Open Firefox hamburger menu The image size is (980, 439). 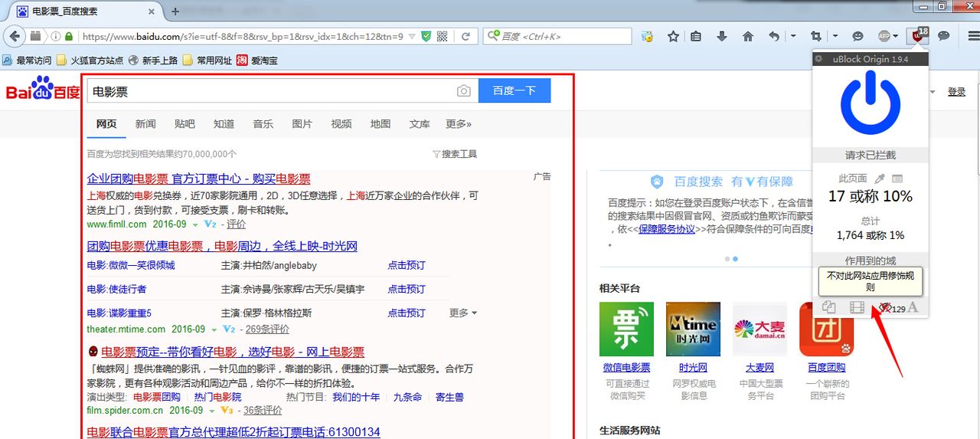coord(973,36)
